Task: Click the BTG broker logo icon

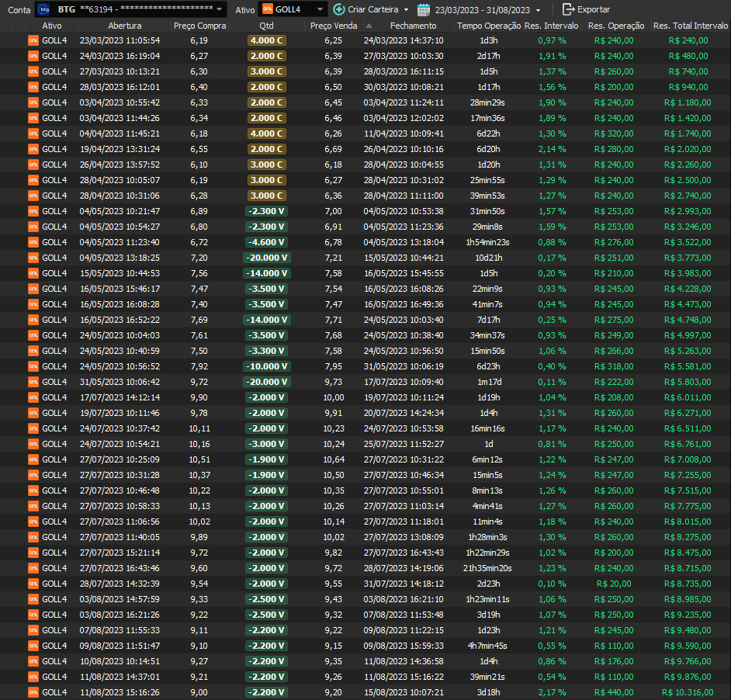Action: point(43,9)
